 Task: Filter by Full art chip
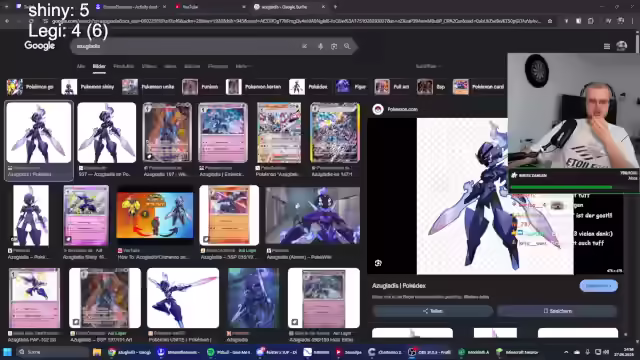coord(392,87)
